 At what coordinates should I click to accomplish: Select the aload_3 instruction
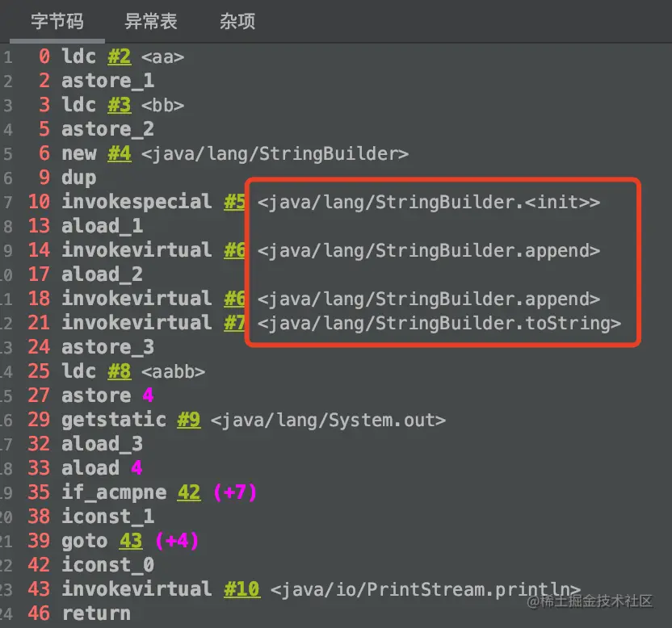tap(102, 444)
